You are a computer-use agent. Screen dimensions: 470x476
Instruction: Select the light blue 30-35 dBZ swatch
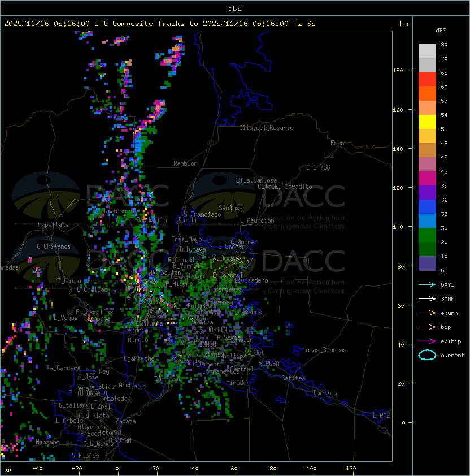point(427,221)
